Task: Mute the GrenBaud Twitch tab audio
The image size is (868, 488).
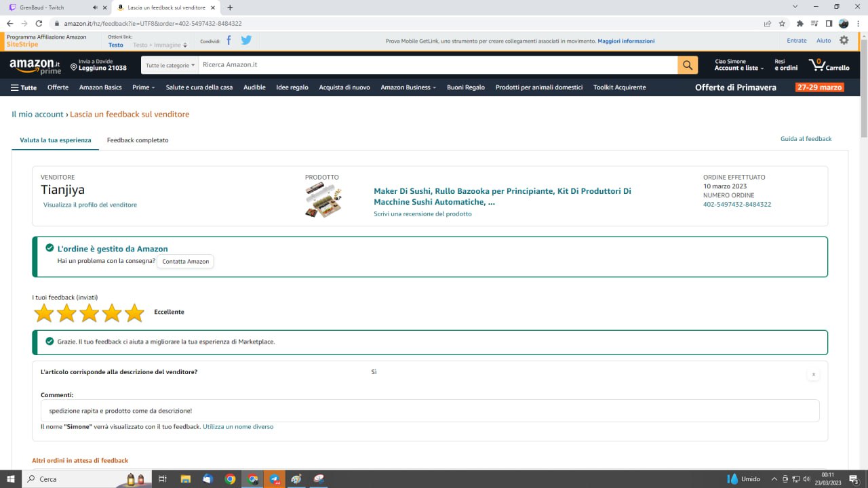Action: pos(94,7)
